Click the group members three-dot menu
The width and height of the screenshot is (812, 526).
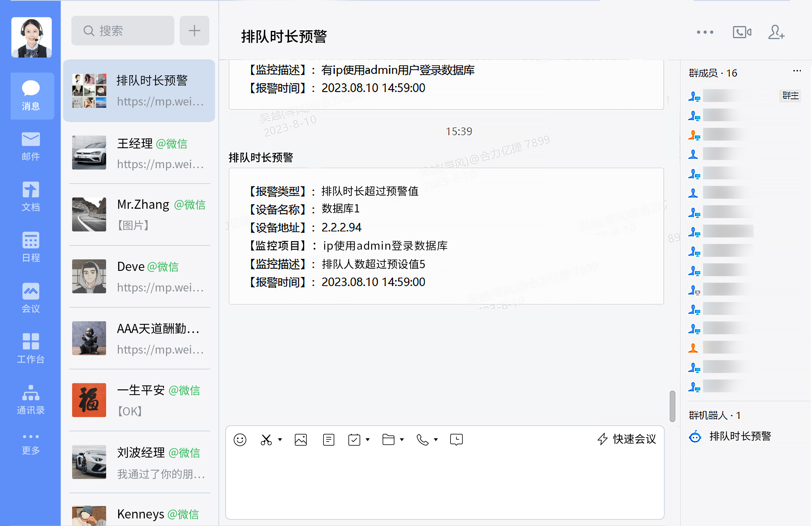coord(797,71)
